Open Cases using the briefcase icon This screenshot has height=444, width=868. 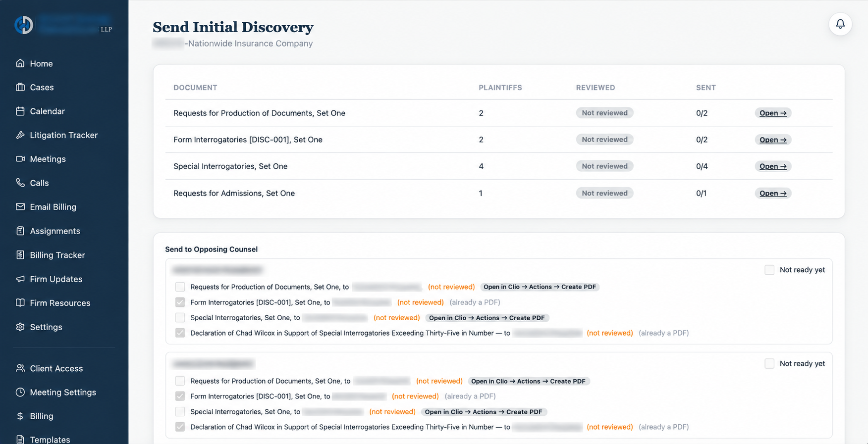click(20, 87)
